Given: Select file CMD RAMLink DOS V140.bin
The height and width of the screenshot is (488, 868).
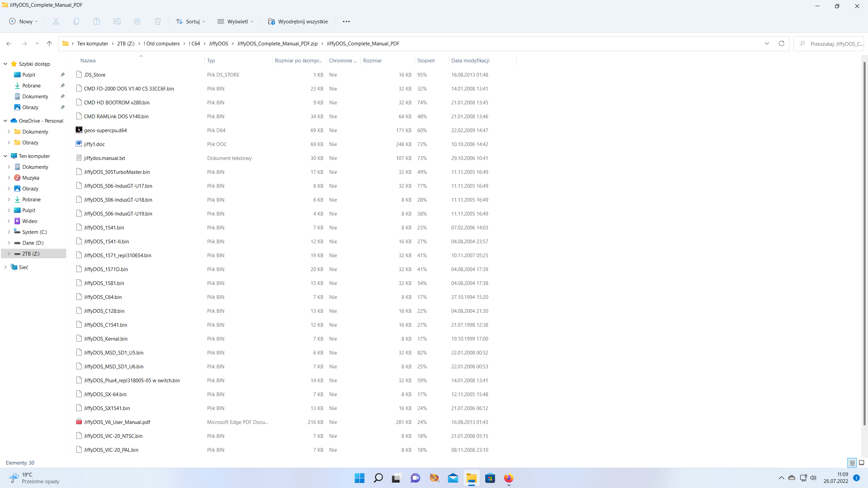Looking at the screenshot, I should 116,116.
